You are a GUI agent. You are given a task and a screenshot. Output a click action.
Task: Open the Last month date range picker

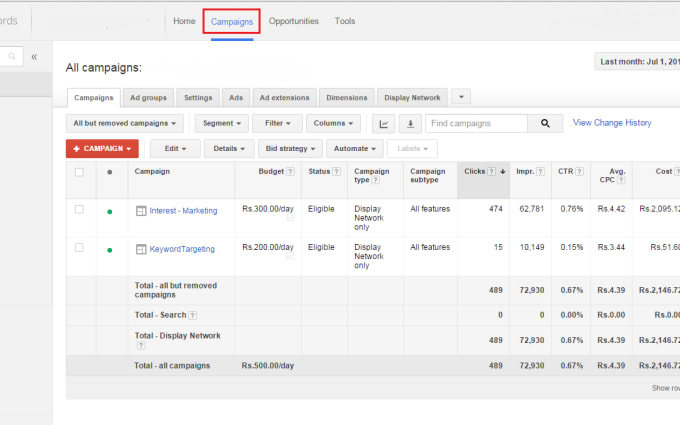(x=638, y=62)
